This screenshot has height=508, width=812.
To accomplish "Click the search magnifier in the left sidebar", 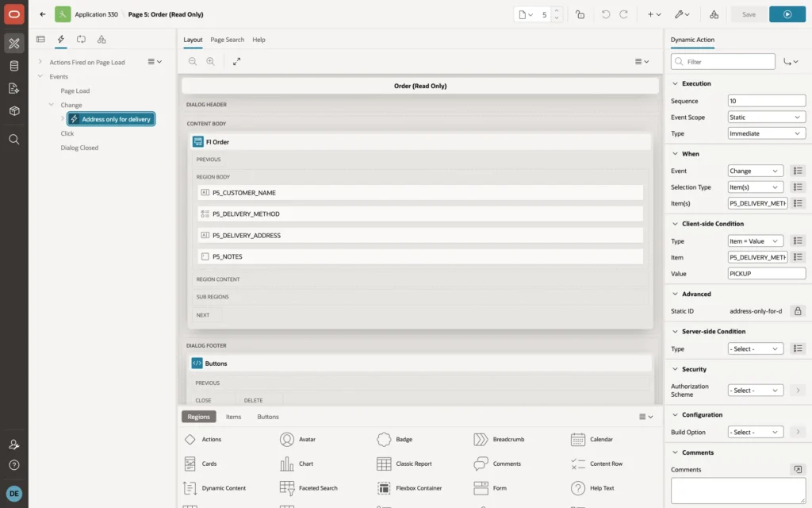I will pyautogui.click(x=14, y=140).
